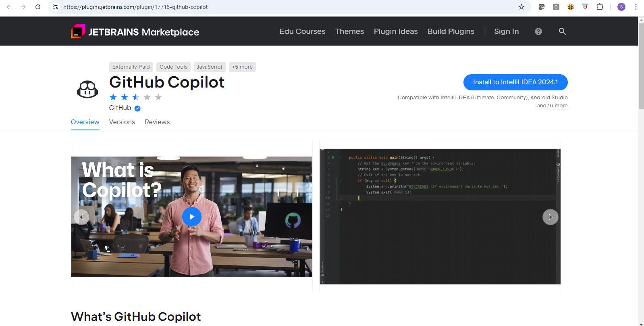The width and height of the screenshot is (644, 326).
Task: Click the Externally-Paid tag
Action: pos(131,67)
